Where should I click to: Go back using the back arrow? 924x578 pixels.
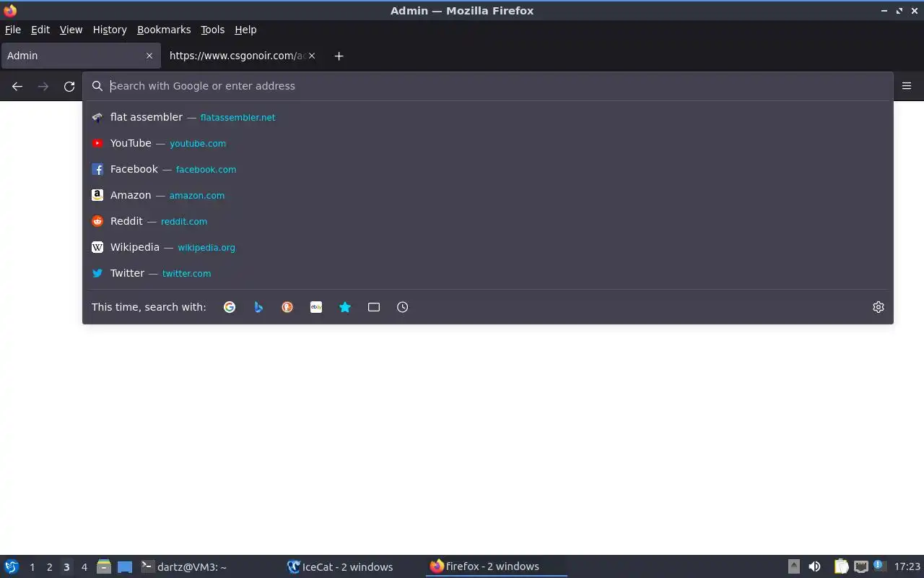click(x=17, y=86)
